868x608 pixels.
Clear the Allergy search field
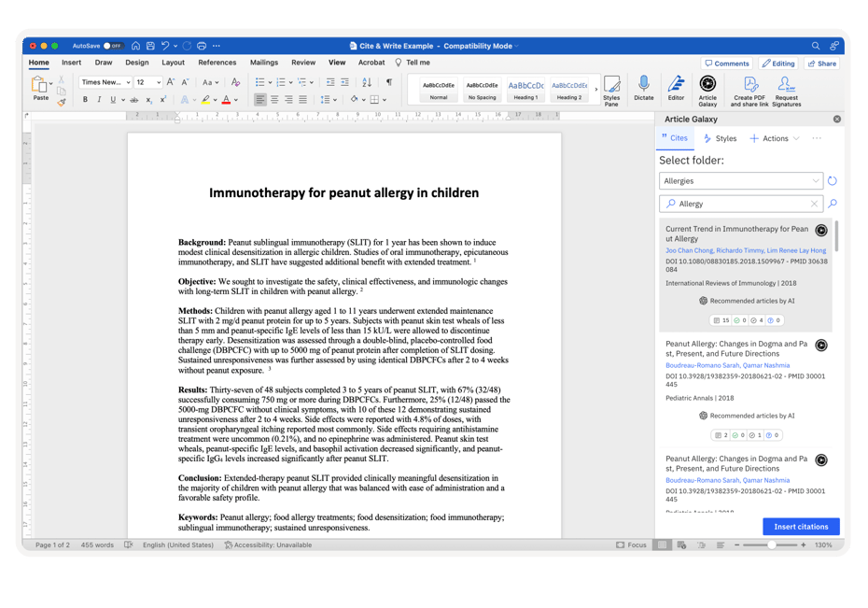click(x=814, y=203)
